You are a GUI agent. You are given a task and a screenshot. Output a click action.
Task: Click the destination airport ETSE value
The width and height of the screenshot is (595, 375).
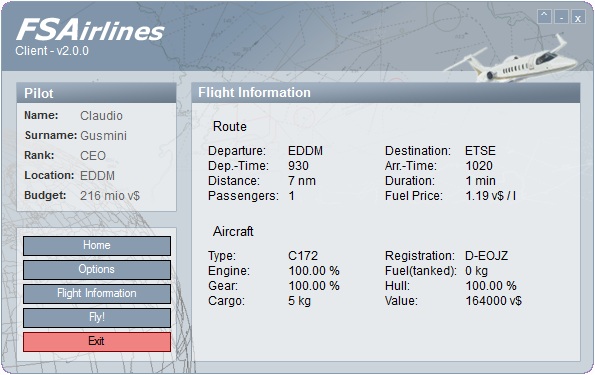[x=480, y=151]
